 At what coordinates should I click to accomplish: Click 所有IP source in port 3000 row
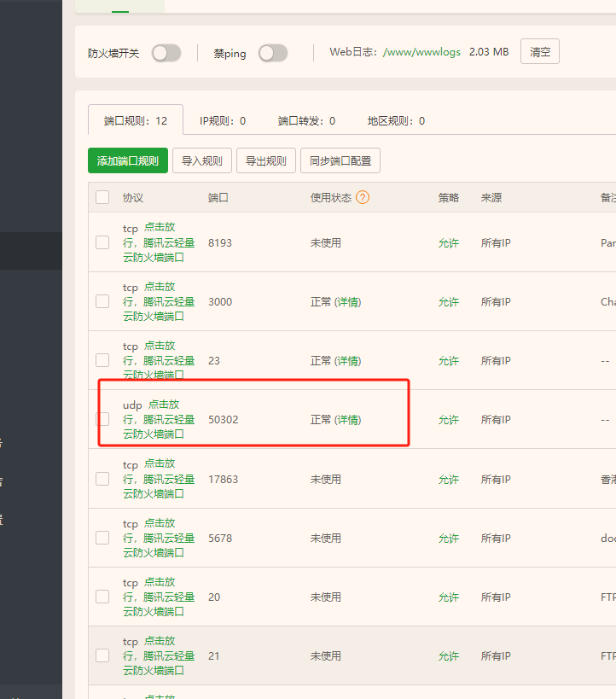pyautogui.click(x=496, y=302)
